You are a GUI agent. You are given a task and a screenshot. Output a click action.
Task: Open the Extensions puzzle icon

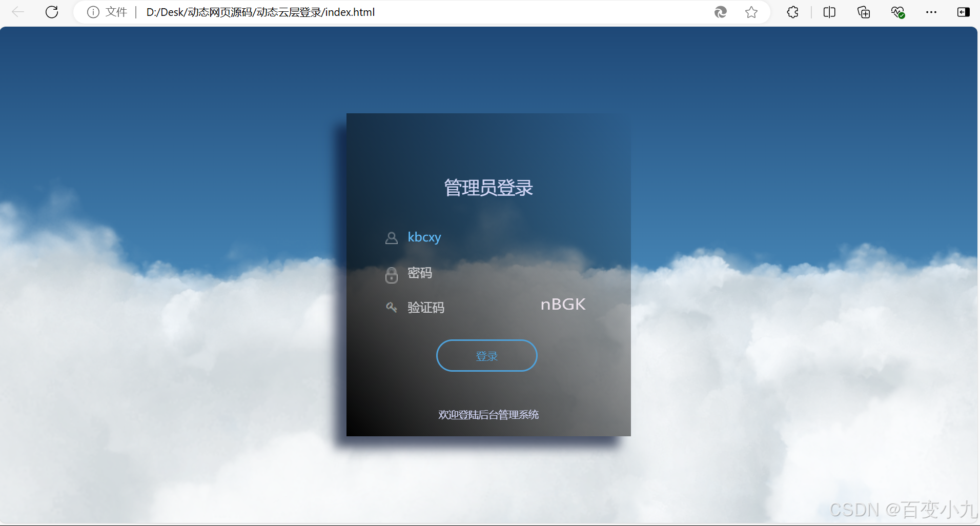[x=792, y=12]
